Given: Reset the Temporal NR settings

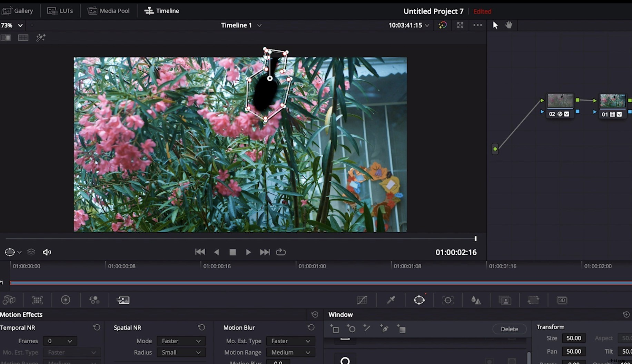Looking at the screenshot, I should [x=97, y=327].
